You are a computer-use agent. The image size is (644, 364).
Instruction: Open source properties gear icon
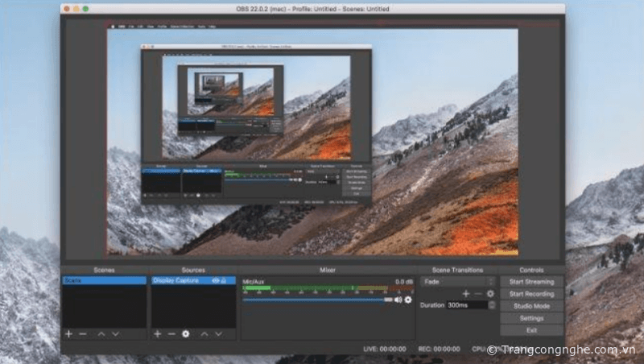(185, 333)
